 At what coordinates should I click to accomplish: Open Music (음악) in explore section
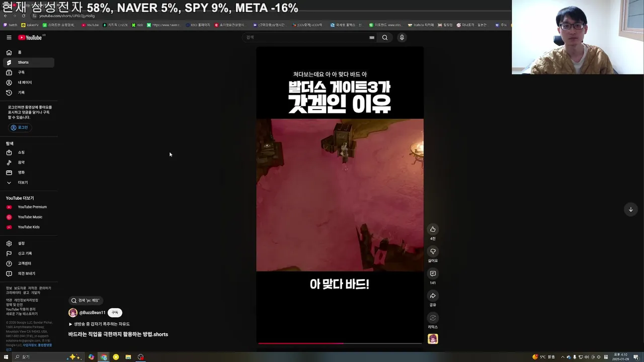click(x=29, y=162)
